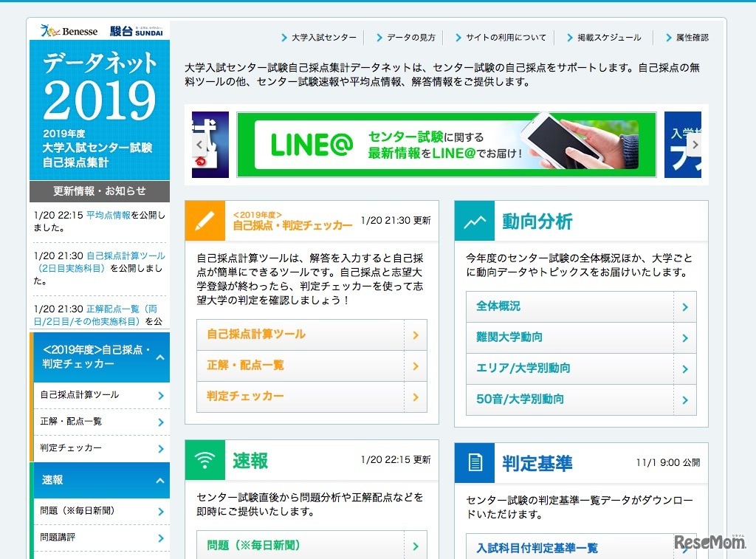Viewport: 756px width, 559px height.
Task: Collapse the 自己採点・判定チェッカー sidebar section
Action: [160, 357]
